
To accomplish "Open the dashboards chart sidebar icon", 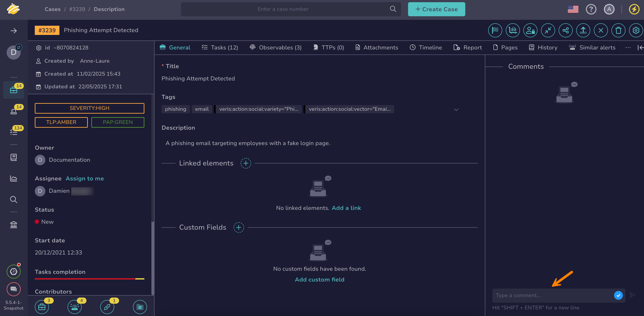I will (x=13, y=178).
